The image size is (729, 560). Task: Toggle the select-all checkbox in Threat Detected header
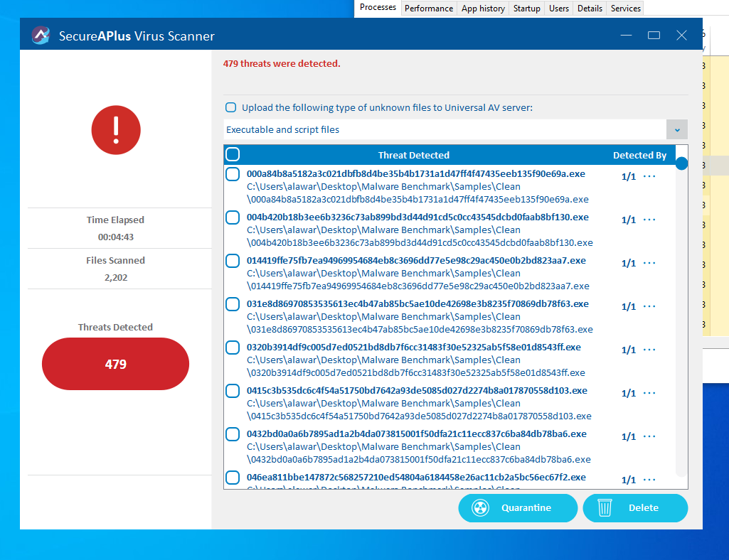pyautogui.click(x=233, y=154)
